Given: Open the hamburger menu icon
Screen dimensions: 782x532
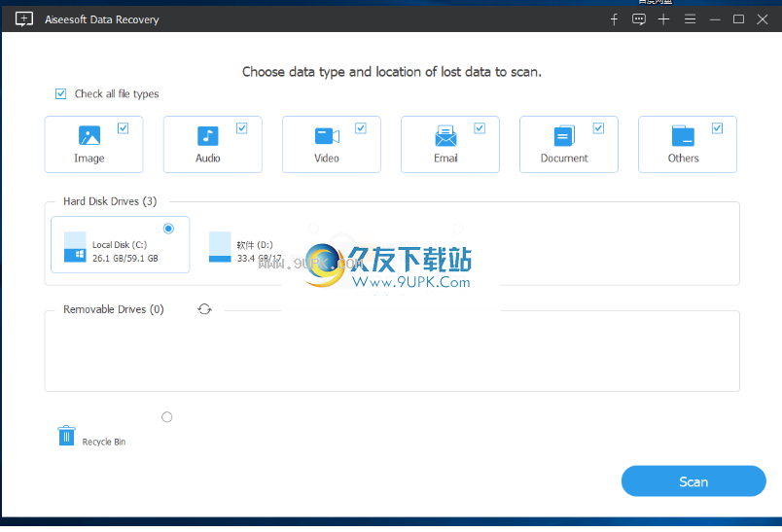Looking at the screenshot, I should click(x=691, y=19).
